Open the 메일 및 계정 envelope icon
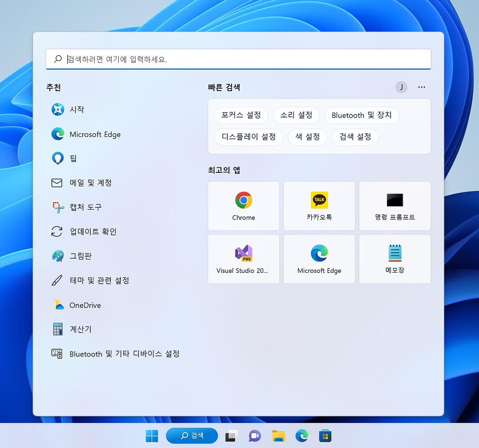 coord(57,183)
